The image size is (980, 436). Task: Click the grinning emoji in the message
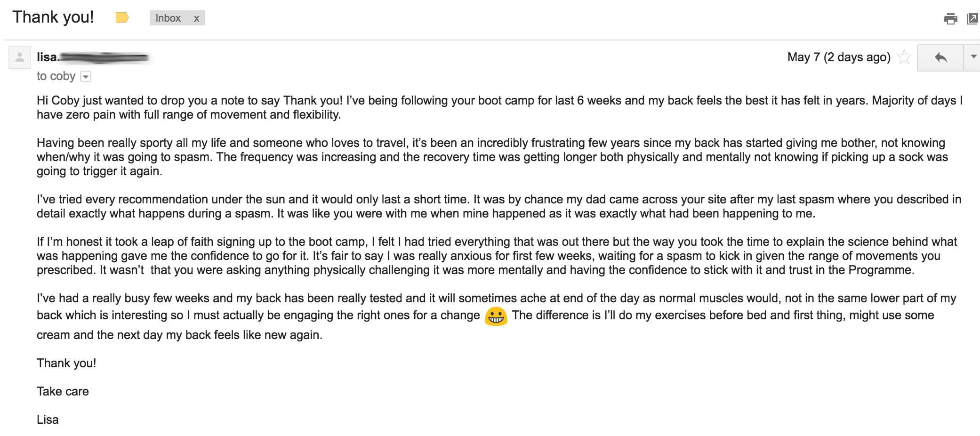(496, 316)
